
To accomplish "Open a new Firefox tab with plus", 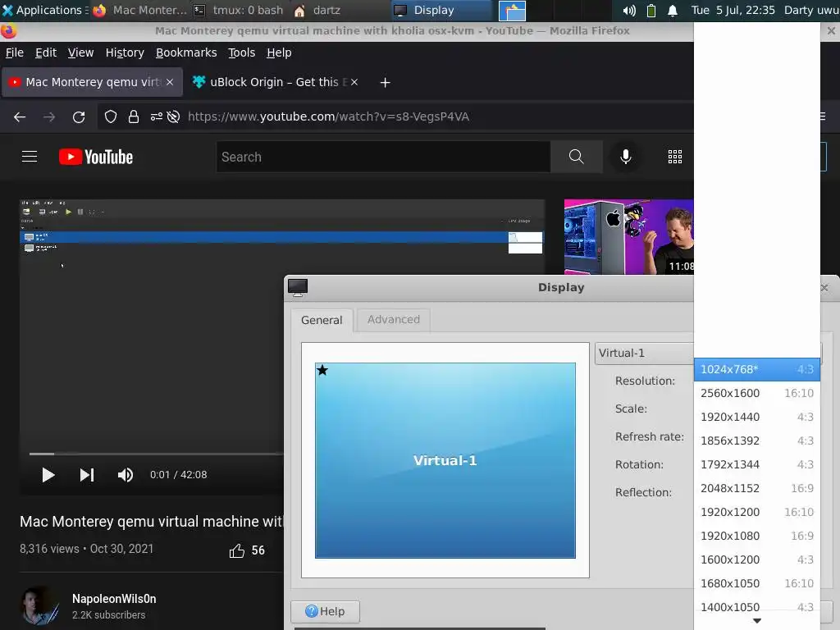I will point(385,83).
